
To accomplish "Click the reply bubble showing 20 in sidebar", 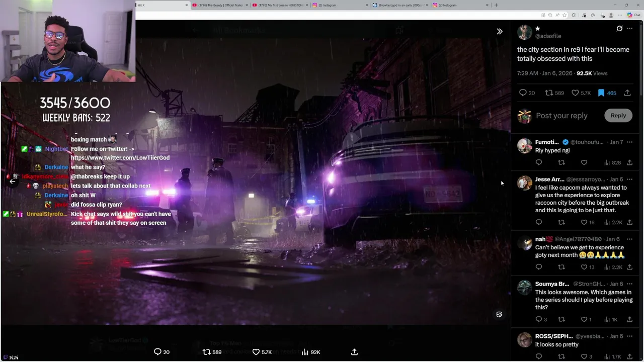I will (527, 93).
